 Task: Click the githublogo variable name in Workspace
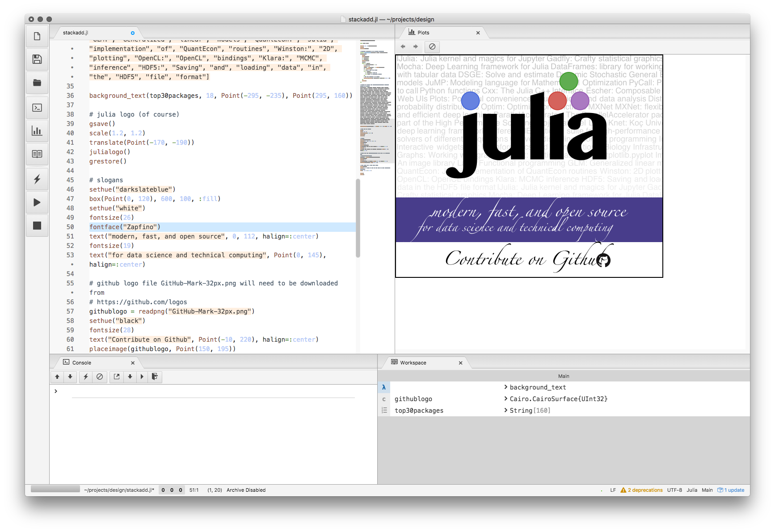click(x=413, y=399)
